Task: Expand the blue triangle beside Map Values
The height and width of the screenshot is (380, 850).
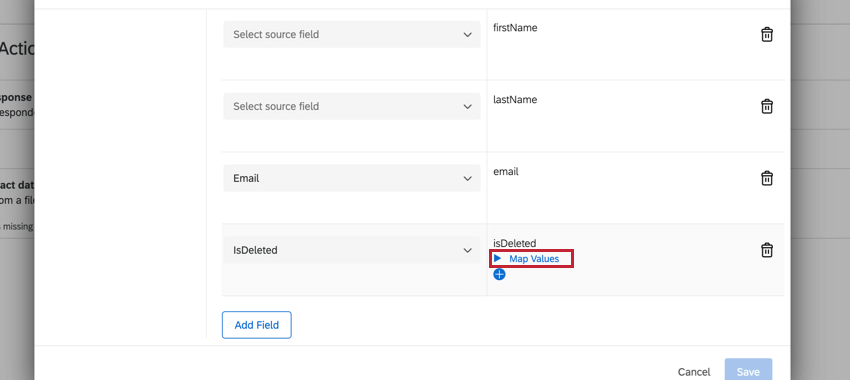Action: tap(497, 259)
